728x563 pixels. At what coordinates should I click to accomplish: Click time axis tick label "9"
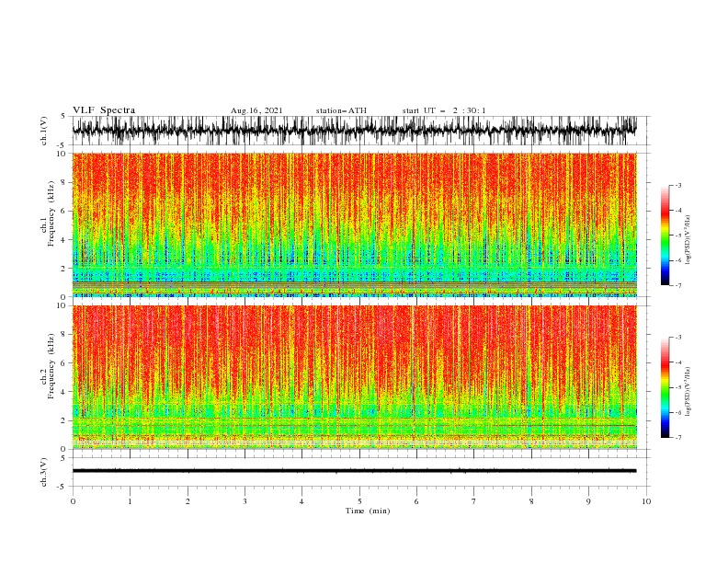click(588, 501)
